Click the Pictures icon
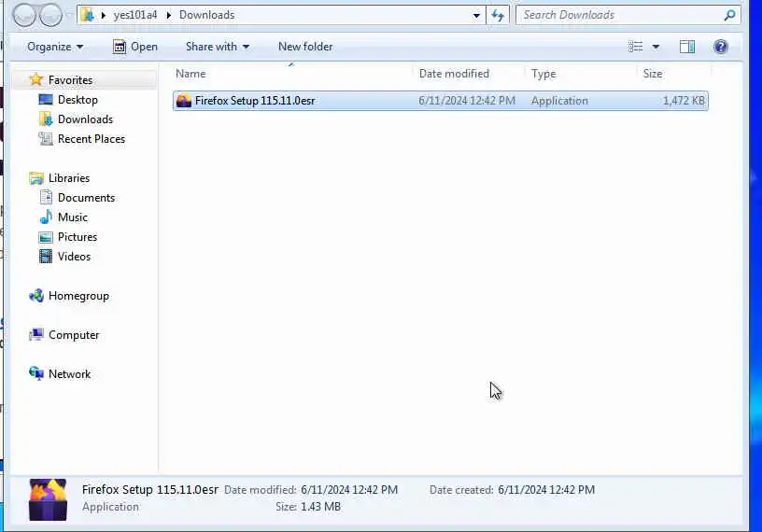This screenshot has width=762, height=532. [46, 237]
